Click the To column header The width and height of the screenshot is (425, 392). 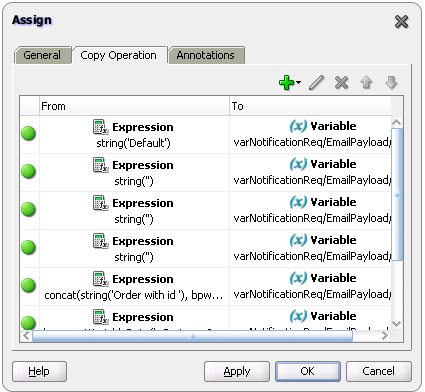point(310,106)
